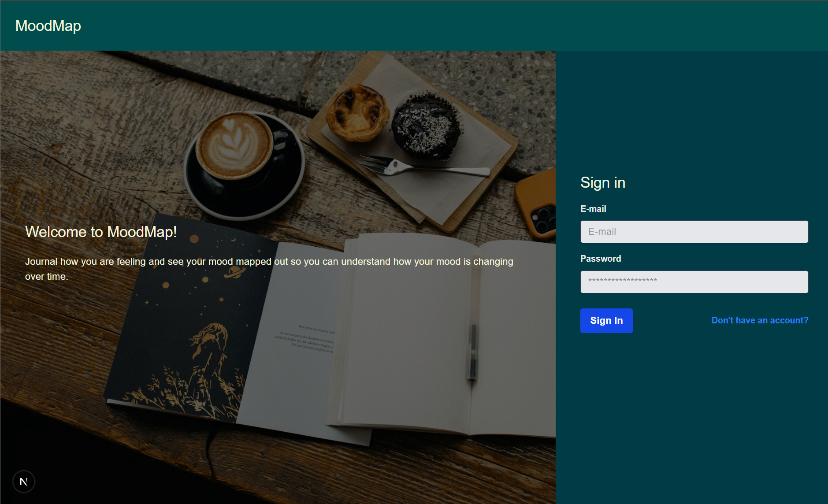Screen dimensions: 828x504
Task: Open the Next.js dev tools indicator
Action: 24,482
